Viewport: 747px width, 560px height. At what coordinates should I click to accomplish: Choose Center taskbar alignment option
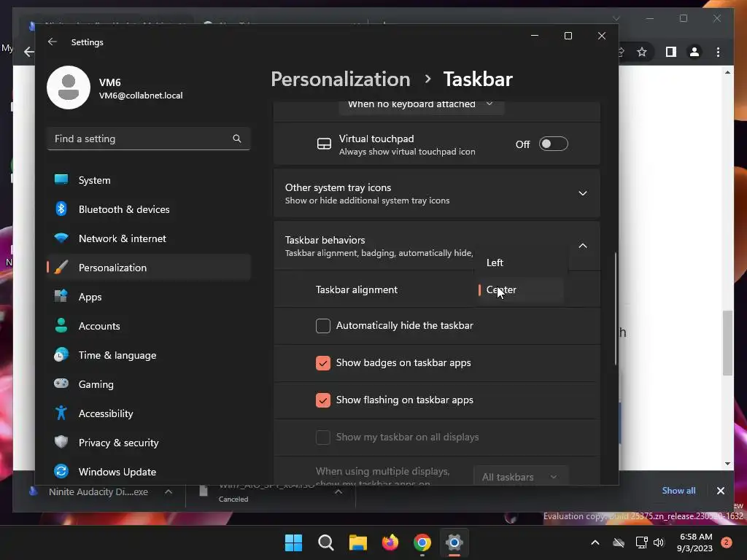[x=521, y=289]
